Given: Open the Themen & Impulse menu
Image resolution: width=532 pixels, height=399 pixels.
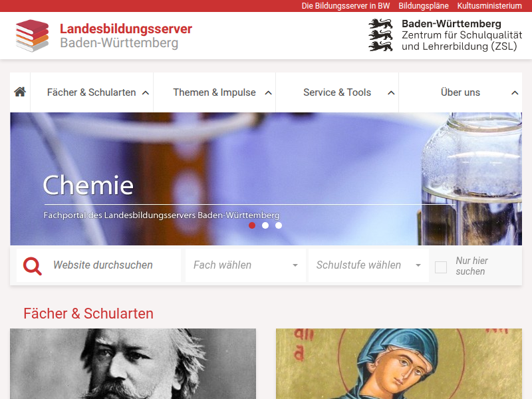Looking at the screenshot, I should (214, 92).
